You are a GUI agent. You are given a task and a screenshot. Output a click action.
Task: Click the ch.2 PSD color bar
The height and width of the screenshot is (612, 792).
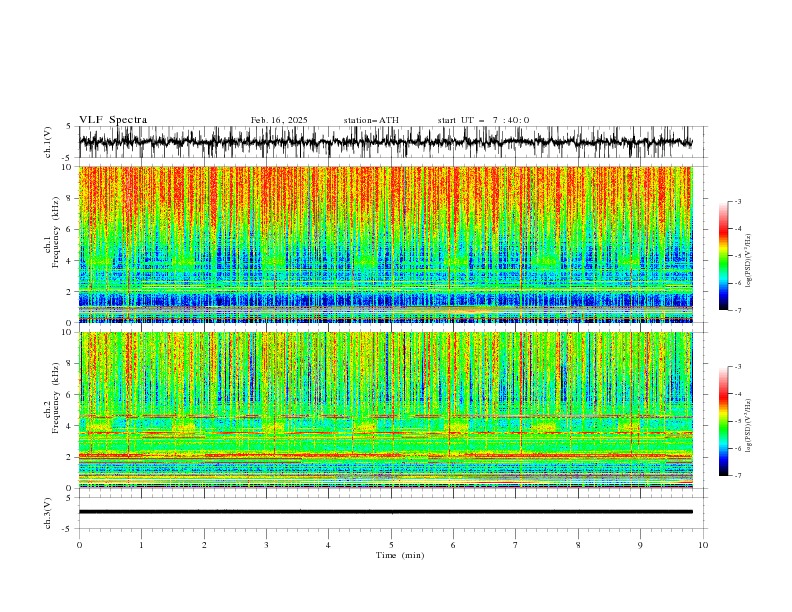click(723, 421)
